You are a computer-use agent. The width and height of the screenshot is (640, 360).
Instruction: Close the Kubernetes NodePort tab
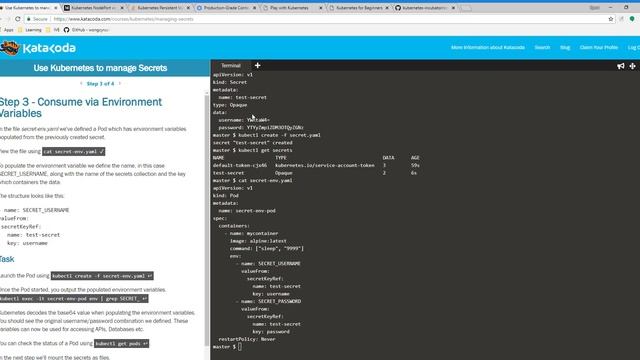point(122,8)
